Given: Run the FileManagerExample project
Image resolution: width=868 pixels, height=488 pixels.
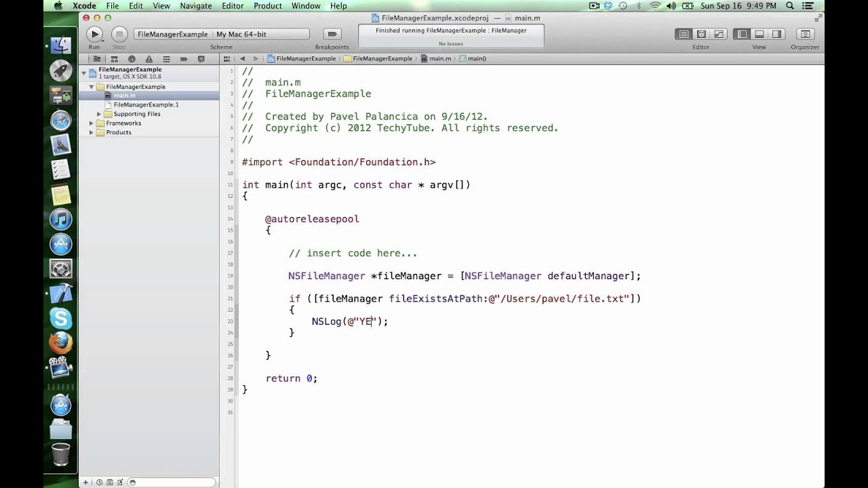Looking at the screenshot, I should (x=94, y=34).
